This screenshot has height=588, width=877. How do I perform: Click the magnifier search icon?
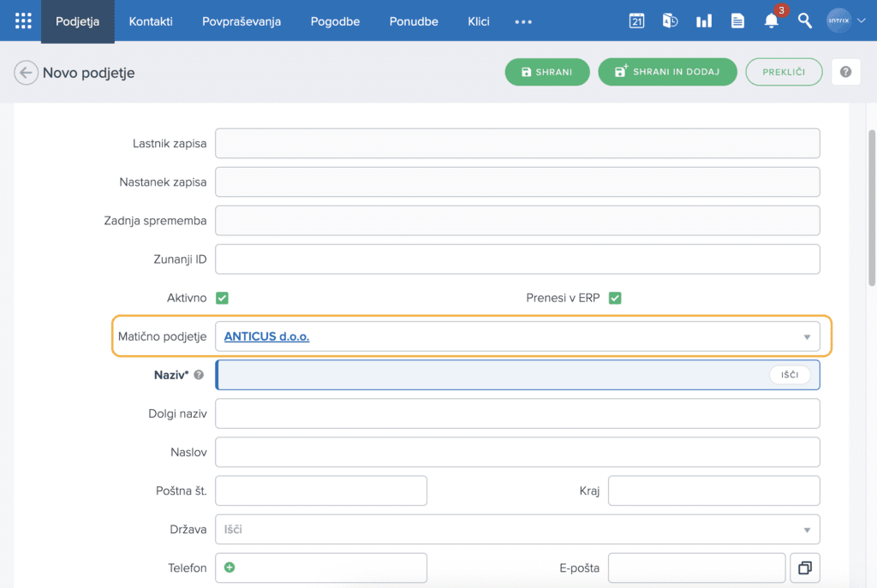805,21
